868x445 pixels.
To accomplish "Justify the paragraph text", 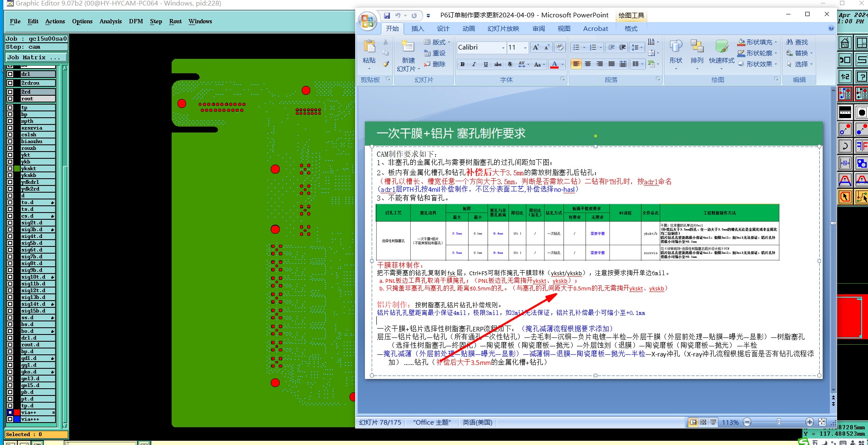I will [x=612, y=64].
